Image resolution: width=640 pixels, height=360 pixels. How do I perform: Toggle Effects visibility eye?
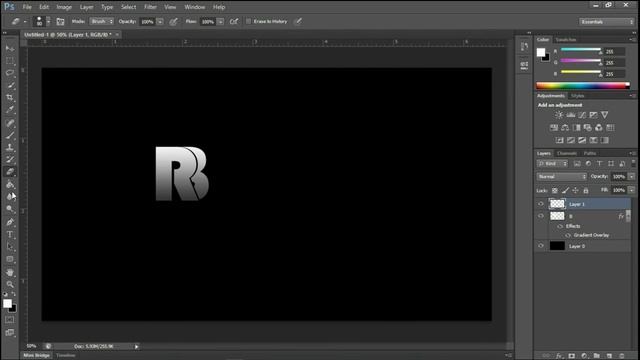(x=560, y=226)
